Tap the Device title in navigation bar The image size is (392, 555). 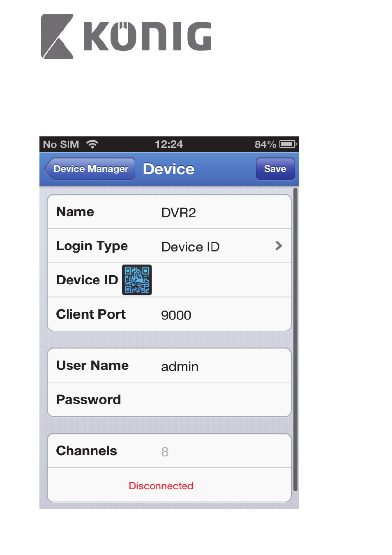point(169,169)
